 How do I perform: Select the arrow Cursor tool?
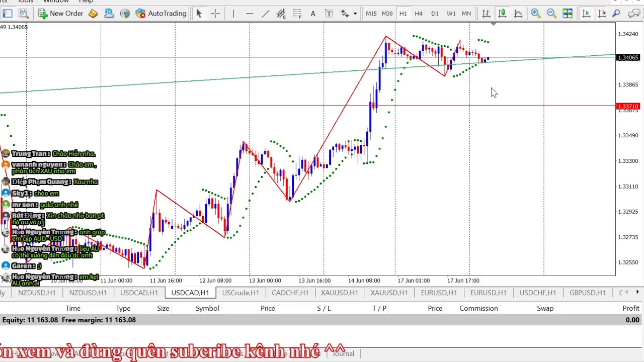tap(199, 14)
